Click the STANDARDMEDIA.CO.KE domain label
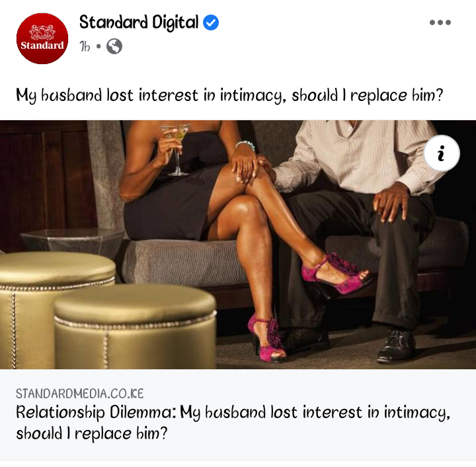 79,394
